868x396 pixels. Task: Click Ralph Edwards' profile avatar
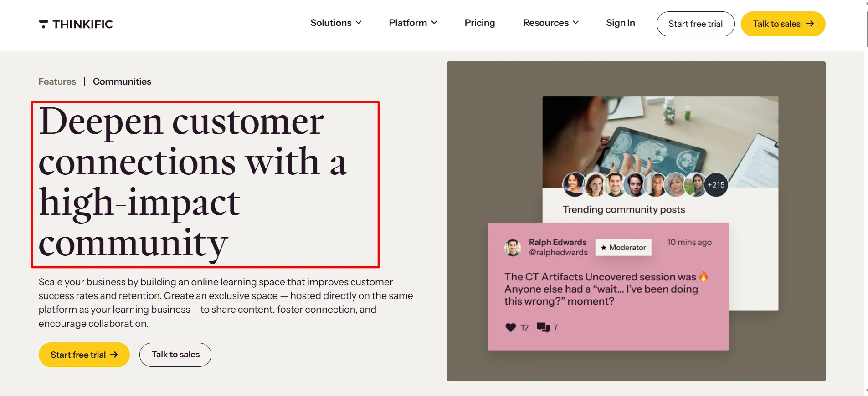coord(513,248)
